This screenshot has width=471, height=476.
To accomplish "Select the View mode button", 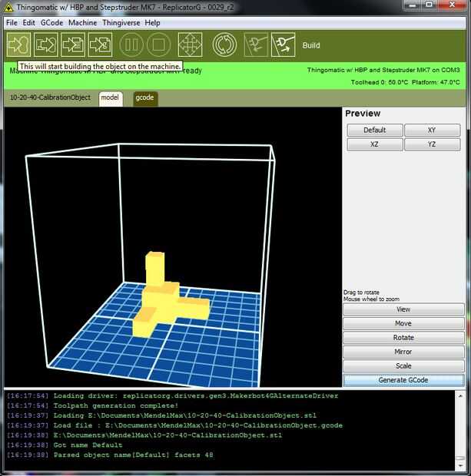I will tap(403, 309).
